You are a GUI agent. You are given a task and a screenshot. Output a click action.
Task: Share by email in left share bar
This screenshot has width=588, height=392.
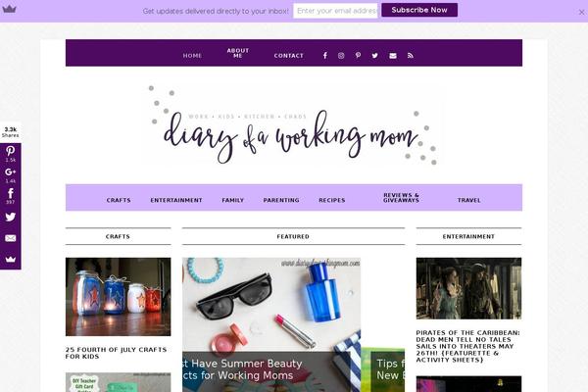click(x=11, y=238)
